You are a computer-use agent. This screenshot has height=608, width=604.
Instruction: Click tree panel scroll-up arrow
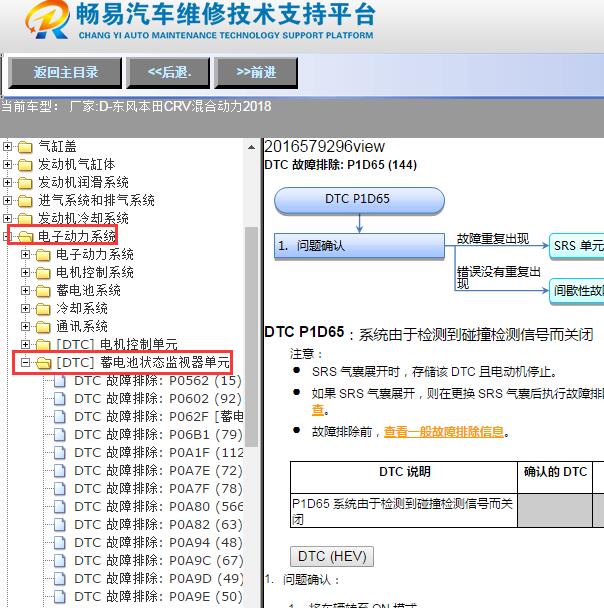pyautogui.click(x=251, y=147)
